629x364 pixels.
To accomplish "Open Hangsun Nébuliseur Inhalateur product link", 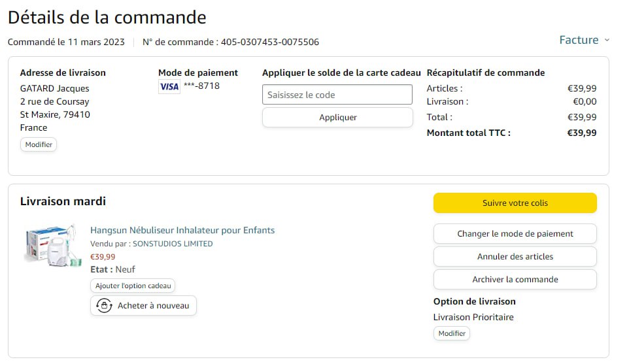I will [182, 230].
